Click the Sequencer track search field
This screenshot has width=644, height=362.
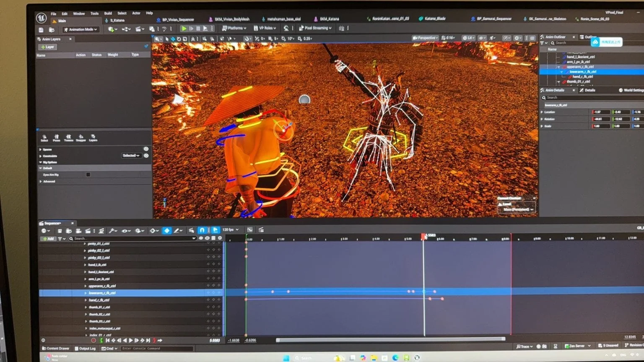pyautogui.click(x=132, y=238)
